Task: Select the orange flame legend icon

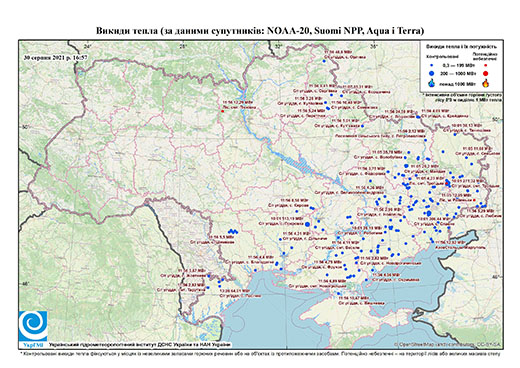Action: [486, 83]
